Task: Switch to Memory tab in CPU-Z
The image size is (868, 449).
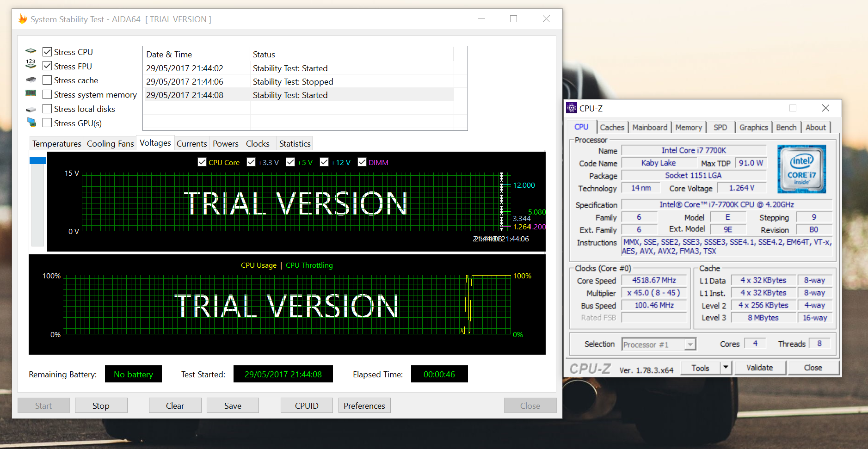Action: 689,128
